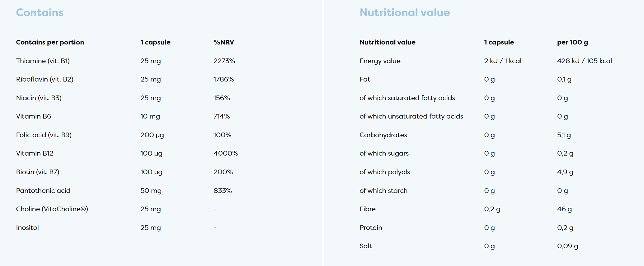Image resolution: width=644 pixels, height=266 pixels.
Task: Select the Choline (VitaCholine®) label
Action: point(52,209)
